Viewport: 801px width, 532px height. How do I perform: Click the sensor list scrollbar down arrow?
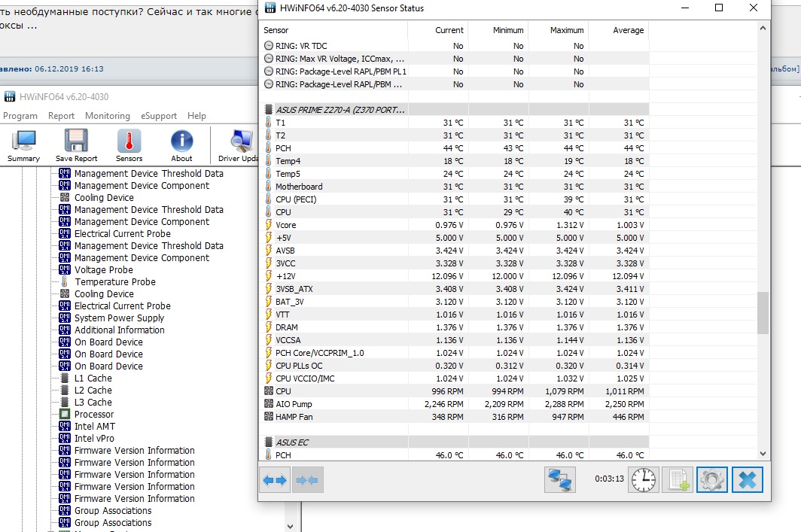[x=763, y=454]
